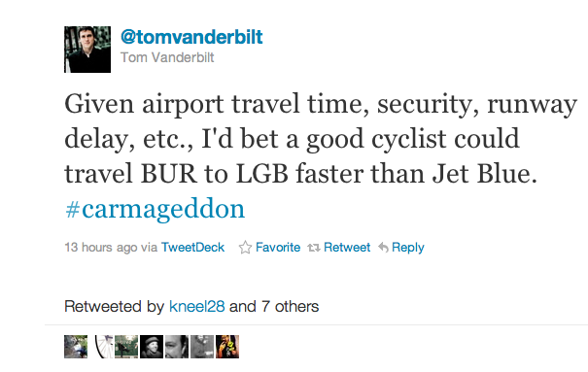Screen dimensions: 588x372
Task: Open the #carmageddon hashtag
Action: coord(155,209)
